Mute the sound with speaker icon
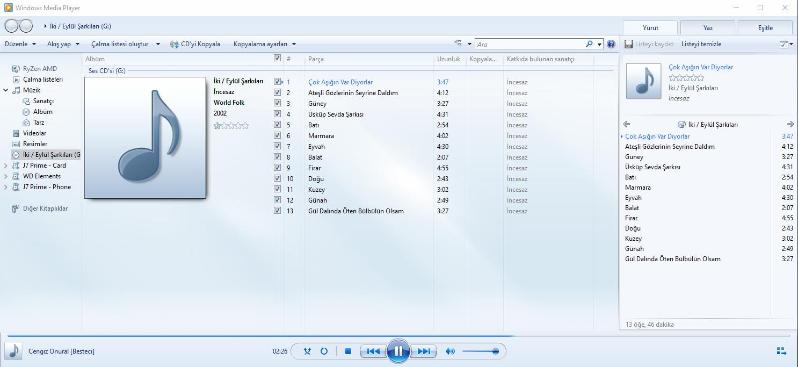The image size is (798, 367). pos(450,351)
